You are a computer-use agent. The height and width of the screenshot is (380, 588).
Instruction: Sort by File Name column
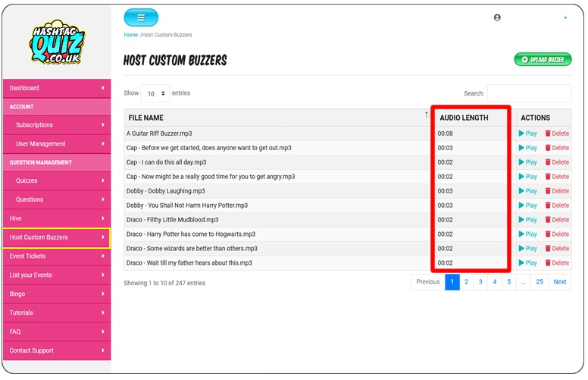pyautogui.click(x=277, y=118)
